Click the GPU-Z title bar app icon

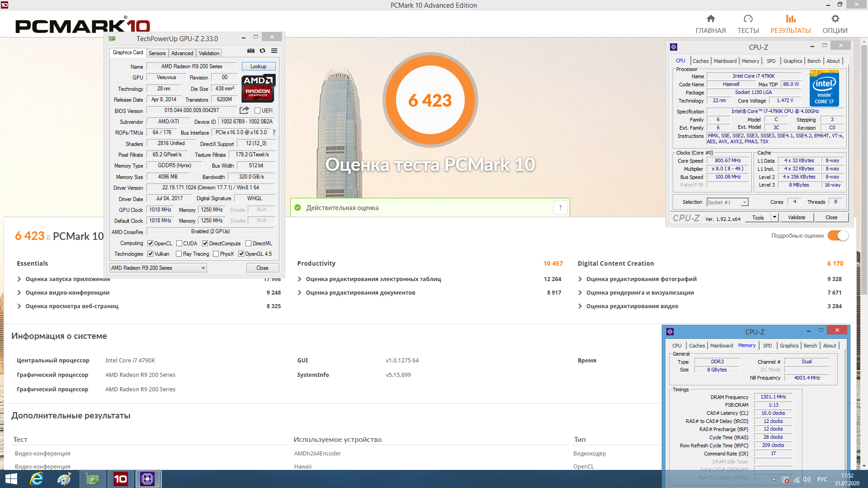(112, 38)
